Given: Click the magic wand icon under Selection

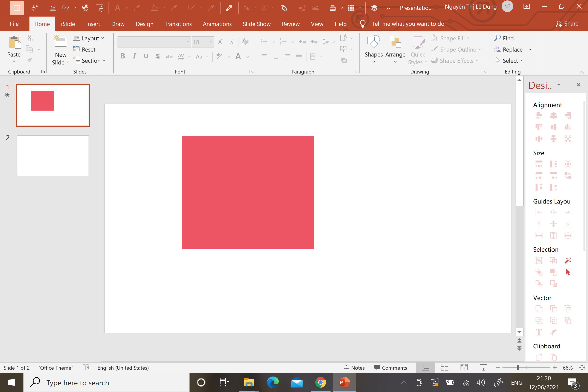Looking at the screenshot, I should coord(568,260).
